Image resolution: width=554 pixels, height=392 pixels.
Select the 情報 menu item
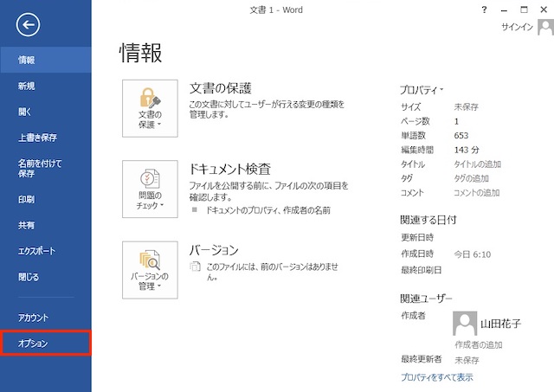pyautogui.click(x=46, y=60)
